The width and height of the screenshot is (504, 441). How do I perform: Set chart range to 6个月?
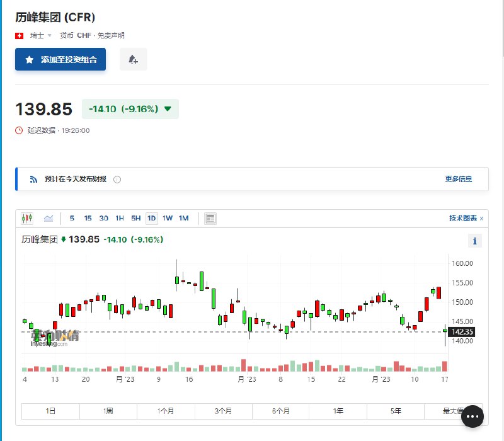280,411
